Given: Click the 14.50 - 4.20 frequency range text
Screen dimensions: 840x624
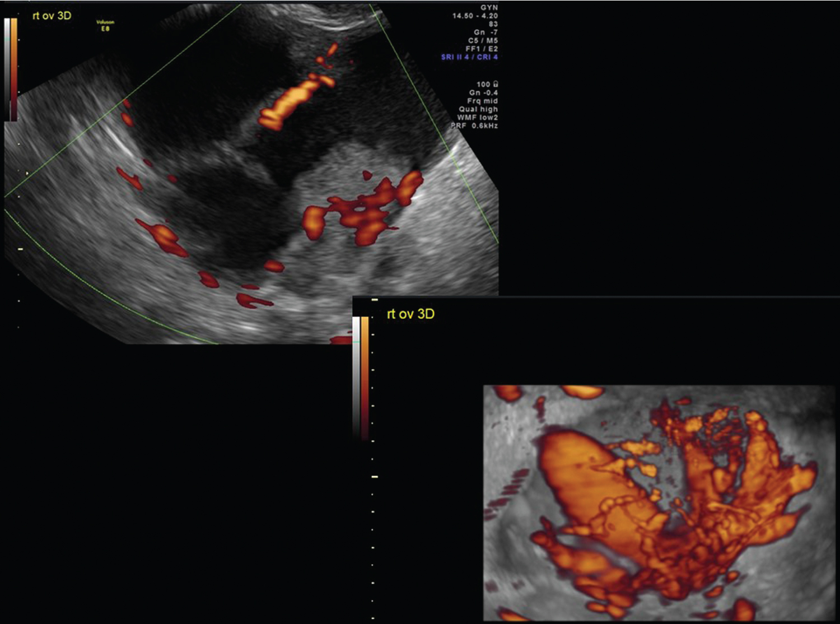Looking at the screenshot, I should (475, 16).
